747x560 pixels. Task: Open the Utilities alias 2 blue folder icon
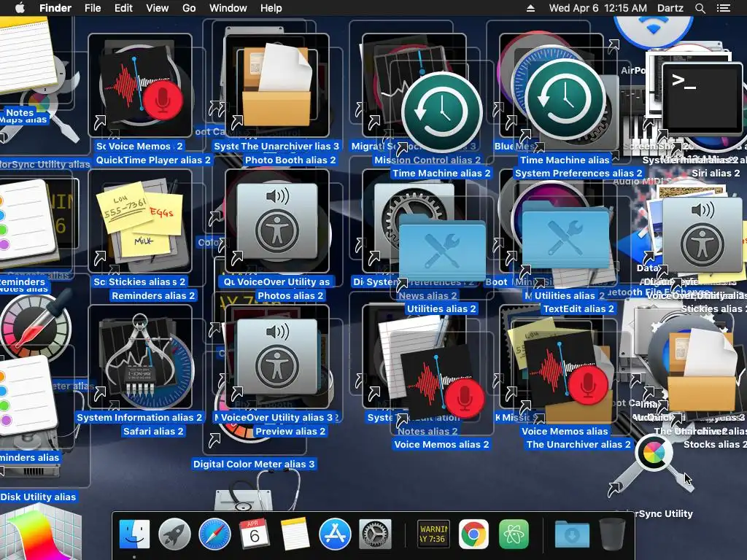coord(442,248)
